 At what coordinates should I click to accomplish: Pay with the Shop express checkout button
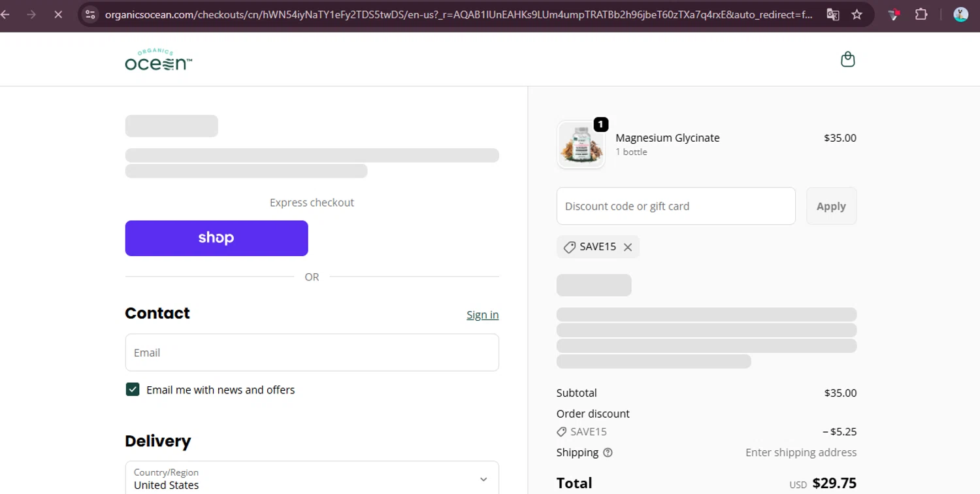point(216,238)
